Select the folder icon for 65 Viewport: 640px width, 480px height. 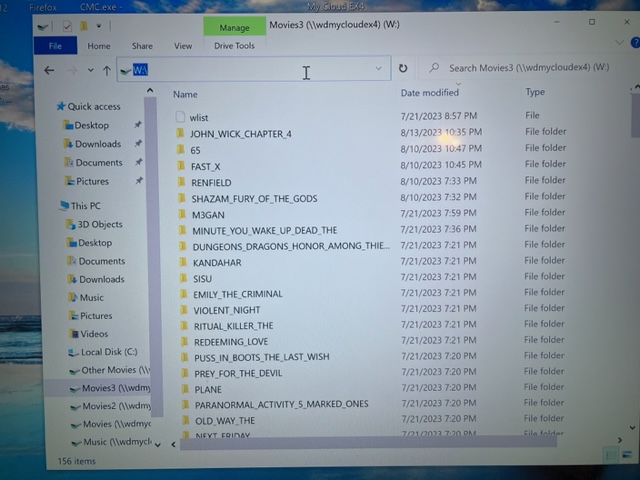180,150
